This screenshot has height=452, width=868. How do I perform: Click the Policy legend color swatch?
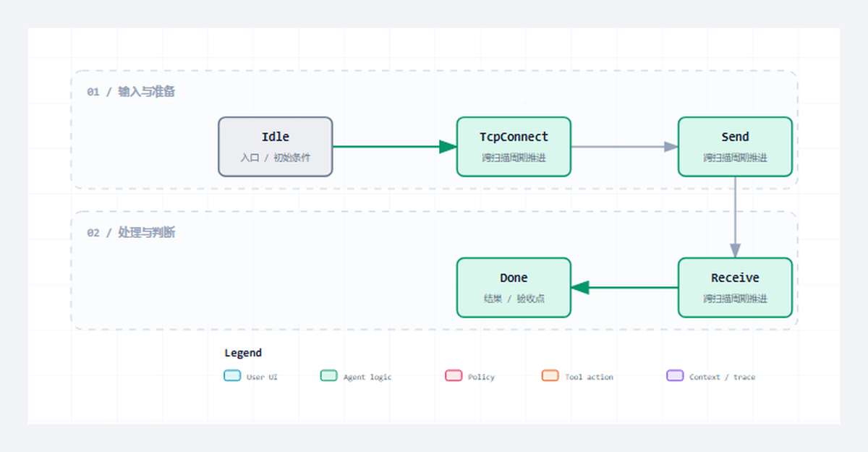tap(454, 376)
